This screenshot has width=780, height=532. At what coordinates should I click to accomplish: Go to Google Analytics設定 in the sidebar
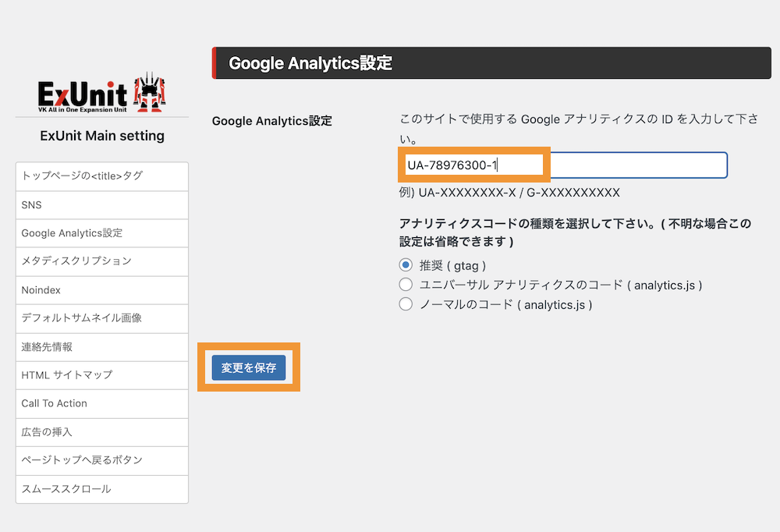(102, 233)
